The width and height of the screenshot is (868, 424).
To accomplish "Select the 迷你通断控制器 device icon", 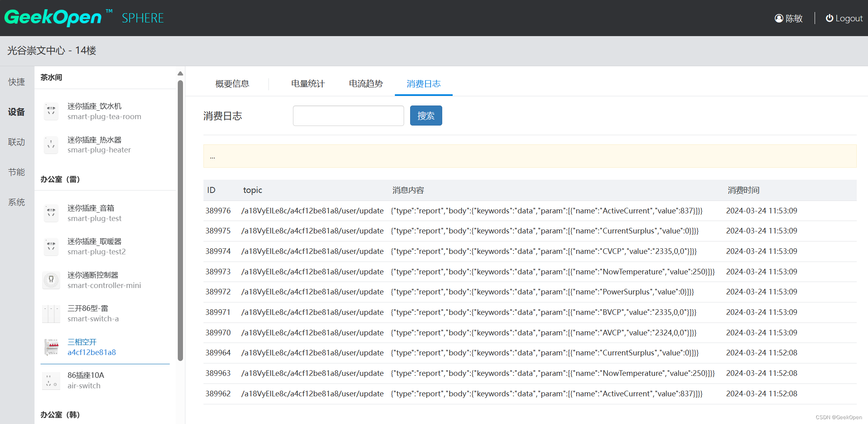I will coord(51,280).
